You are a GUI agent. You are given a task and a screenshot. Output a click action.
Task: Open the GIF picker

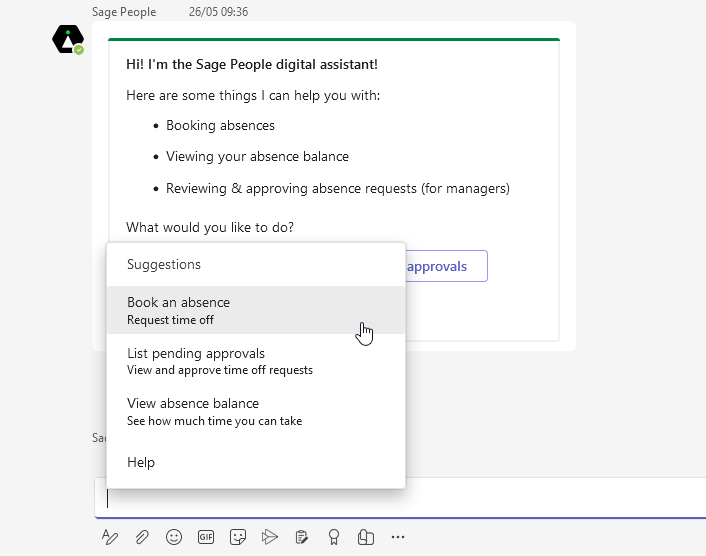tap(206, 537)
